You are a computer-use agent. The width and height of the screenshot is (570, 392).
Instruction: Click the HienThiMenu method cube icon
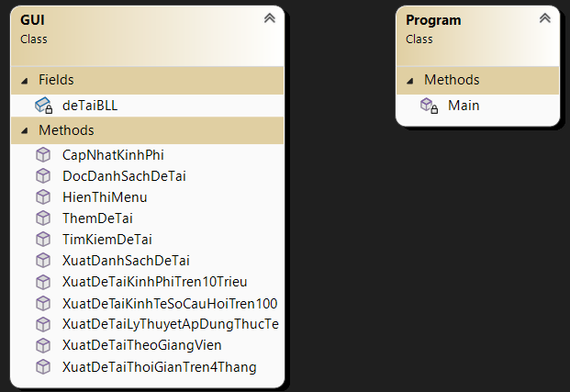[x=43, y=196]
